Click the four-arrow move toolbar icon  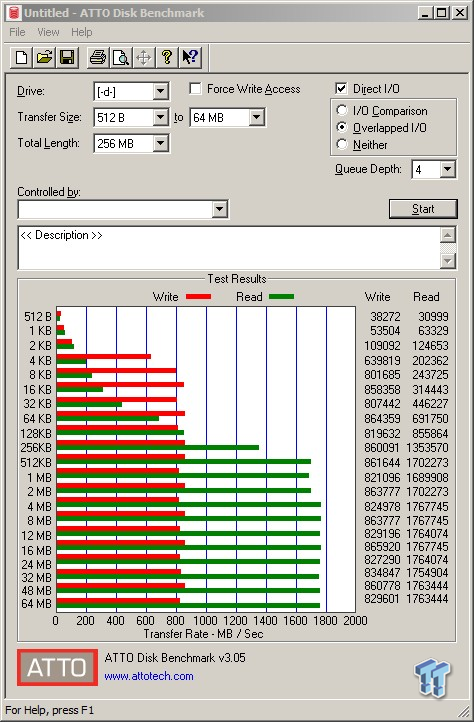(144, 58)
